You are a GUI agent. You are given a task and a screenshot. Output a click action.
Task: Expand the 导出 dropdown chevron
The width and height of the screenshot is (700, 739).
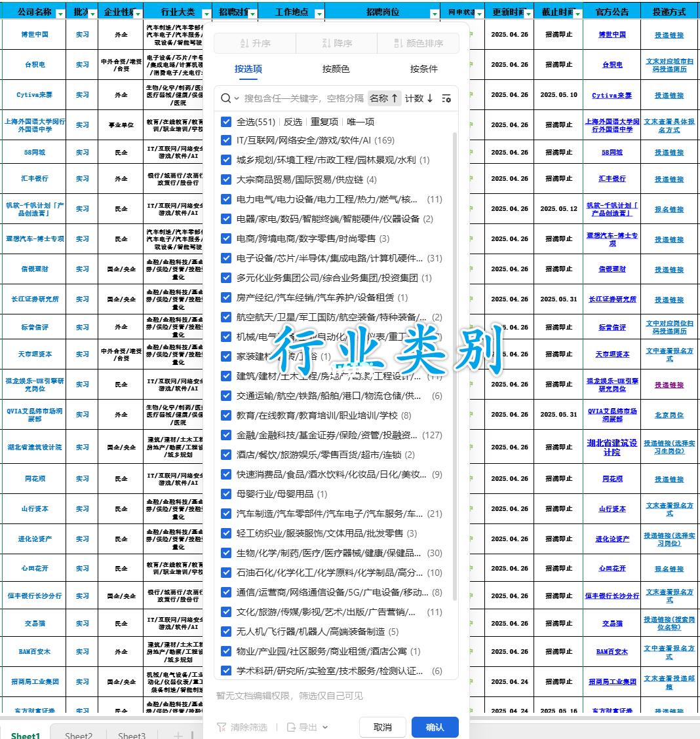click(x=325, y=727)
